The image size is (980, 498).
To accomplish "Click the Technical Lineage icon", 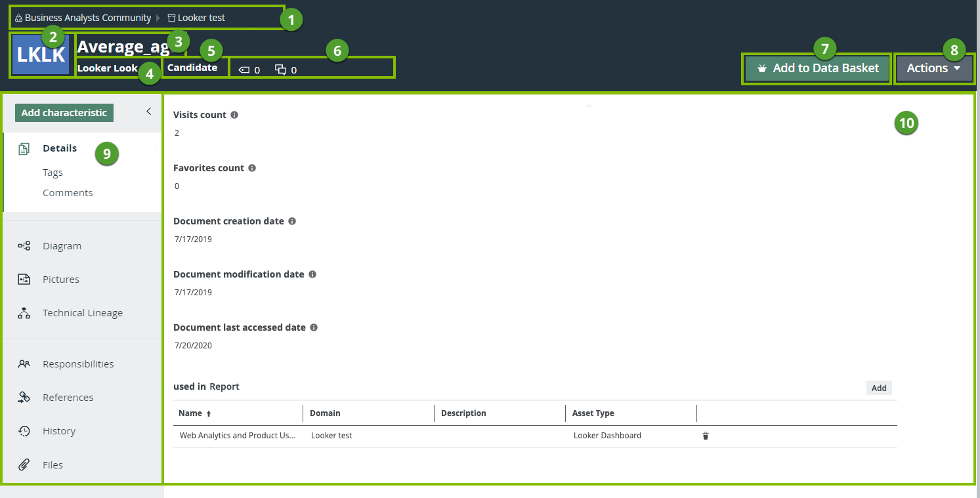I will 24,313.
